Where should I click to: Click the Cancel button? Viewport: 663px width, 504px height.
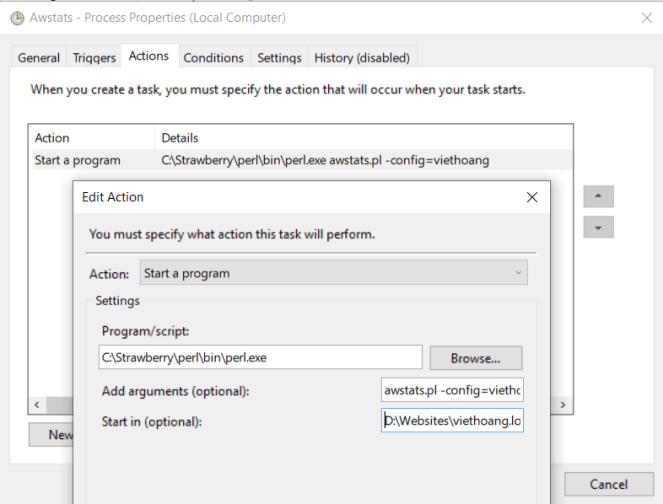coord(608,484)
